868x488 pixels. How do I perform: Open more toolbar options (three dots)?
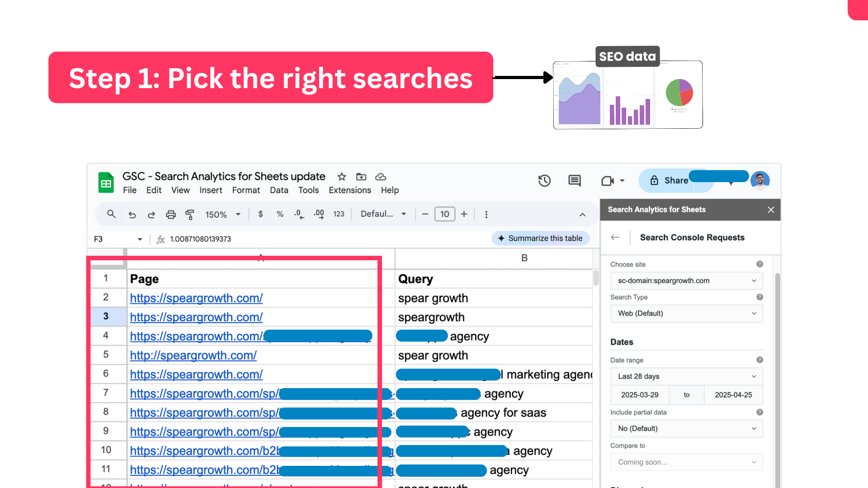486,215
